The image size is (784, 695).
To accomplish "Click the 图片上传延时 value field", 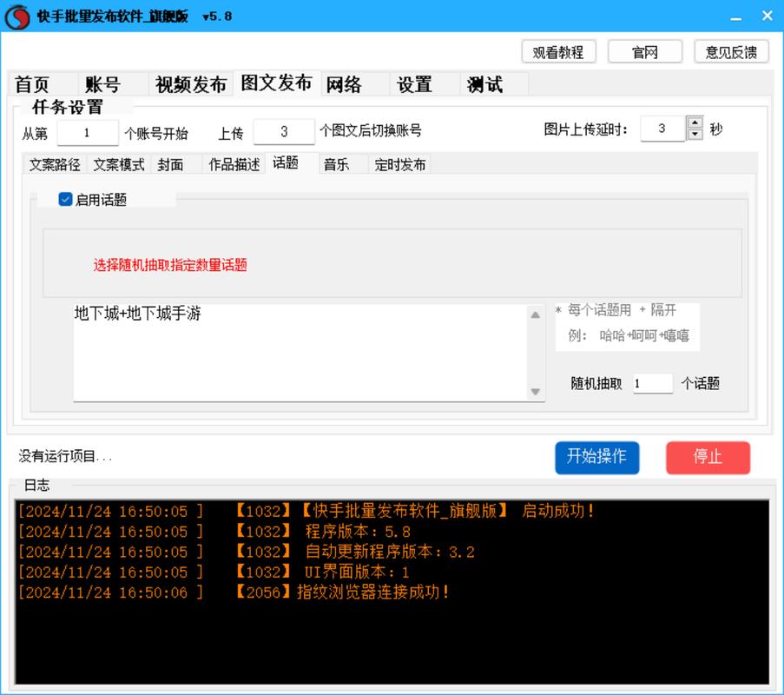I will point(662,129).
